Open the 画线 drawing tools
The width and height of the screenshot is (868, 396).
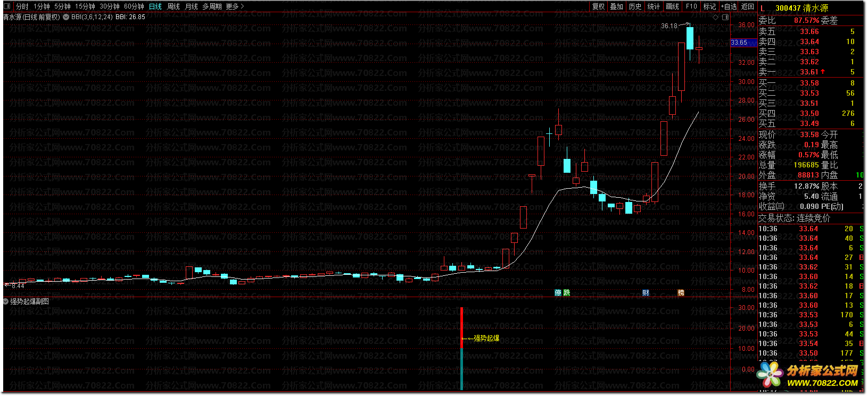[x=673, y=6]
